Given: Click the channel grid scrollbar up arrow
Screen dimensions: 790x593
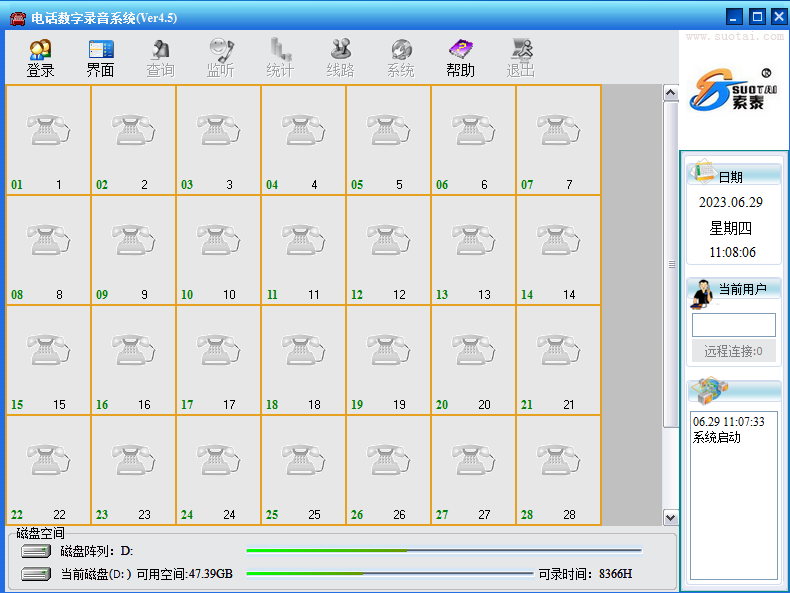Looking at the screenshot, I should tap(670, 93).
